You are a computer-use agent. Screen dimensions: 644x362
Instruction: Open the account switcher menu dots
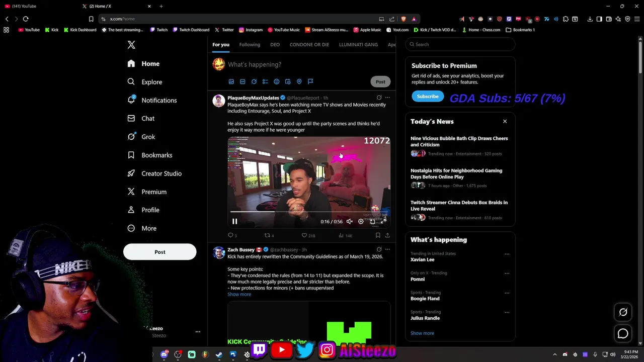pos(198,332)
